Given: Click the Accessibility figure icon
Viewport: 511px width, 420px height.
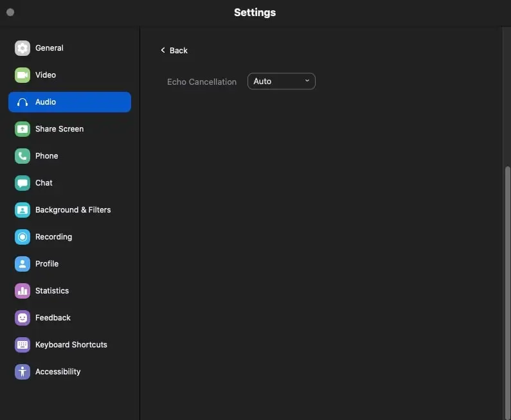Looking at the screenshot, I should click(22, 372).
